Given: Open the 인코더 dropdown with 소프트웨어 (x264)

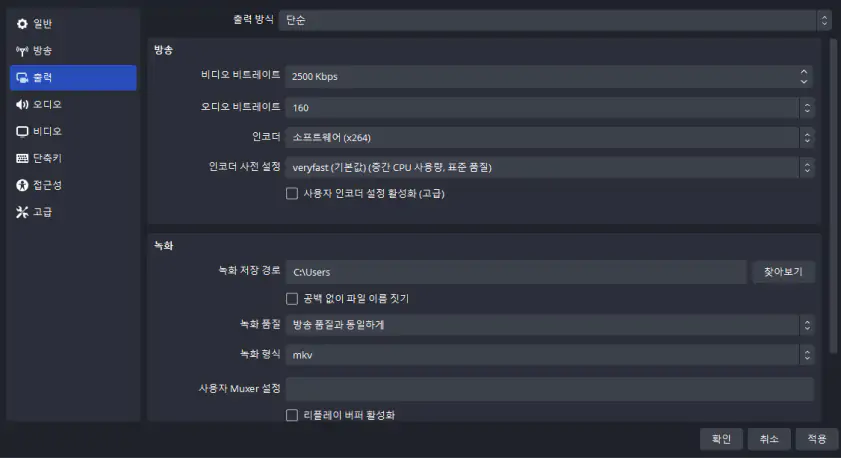Looking at the screenshot, I should (x=550, y=138).
